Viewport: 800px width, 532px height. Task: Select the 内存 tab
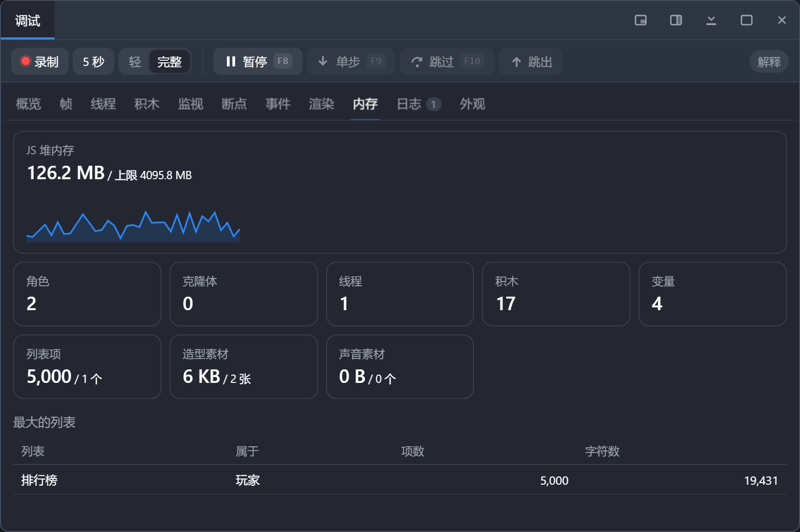pos(365,104)
